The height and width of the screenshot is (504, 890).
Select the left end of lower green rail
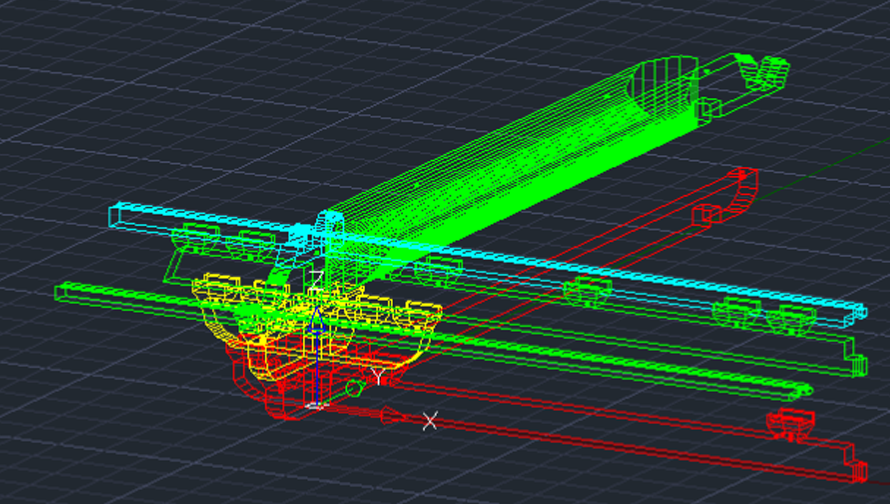point(62,292)
